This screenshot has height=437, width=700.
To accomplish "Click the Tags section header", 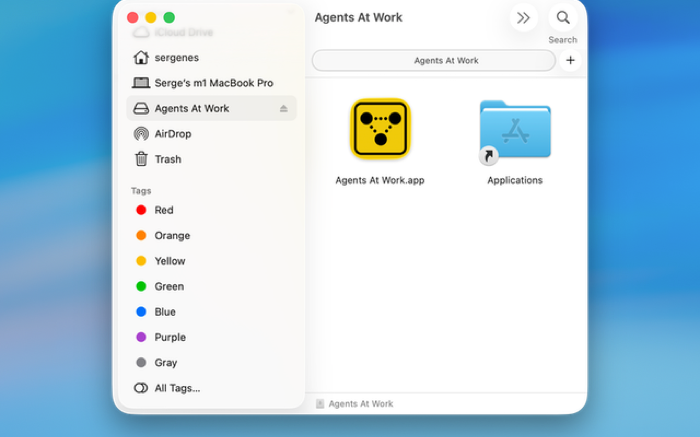I will click(141, 191).
